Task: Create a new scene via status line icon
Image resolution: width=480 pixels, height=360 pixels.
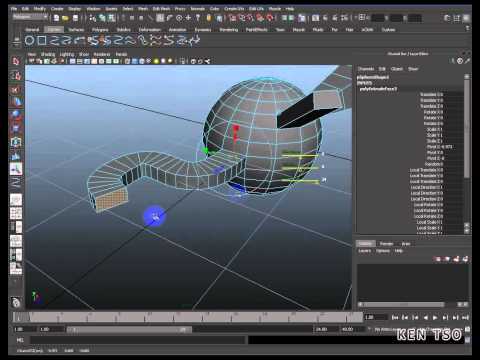Action: coord(56,18)
